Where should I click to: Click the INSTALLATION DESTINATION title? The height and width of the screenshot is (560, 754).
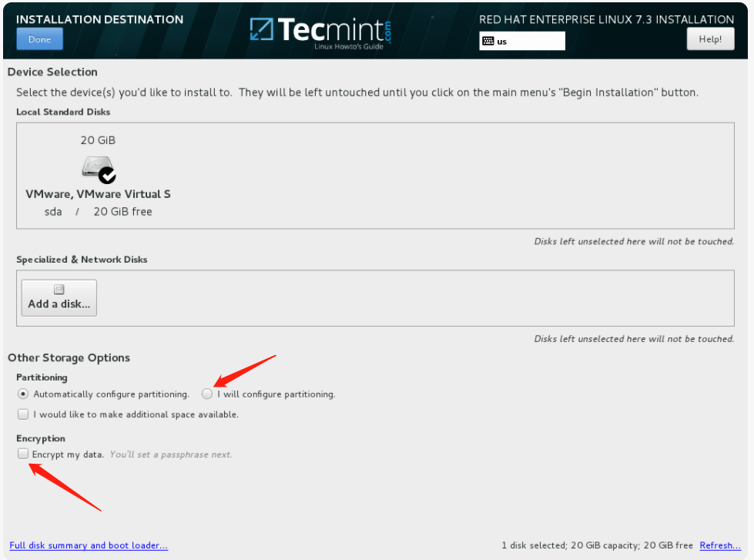99,19
